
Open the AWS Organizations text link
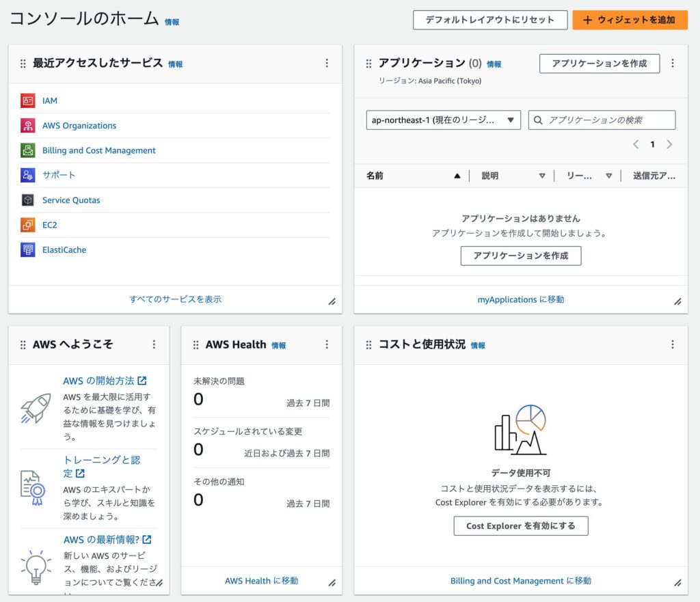(79, 126)
